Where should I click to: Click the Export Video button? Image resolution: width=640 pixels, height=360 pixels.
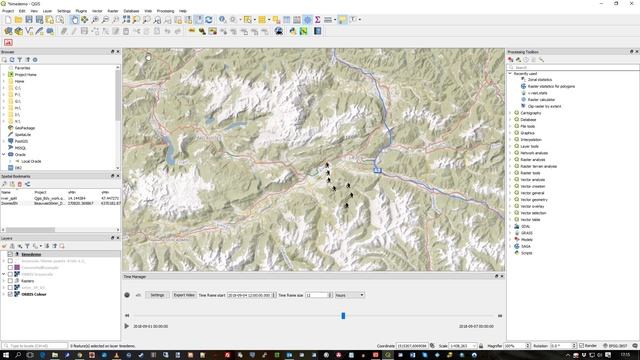[184, 295]
